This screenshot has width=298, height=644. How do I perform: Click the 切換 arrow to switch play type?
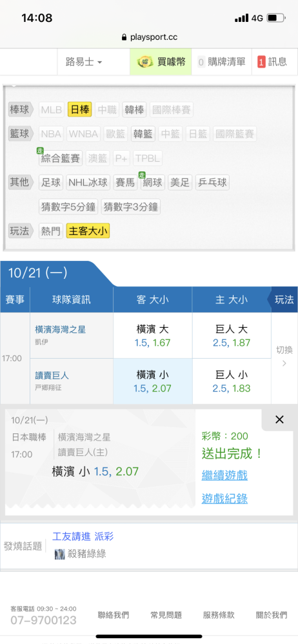284,356
